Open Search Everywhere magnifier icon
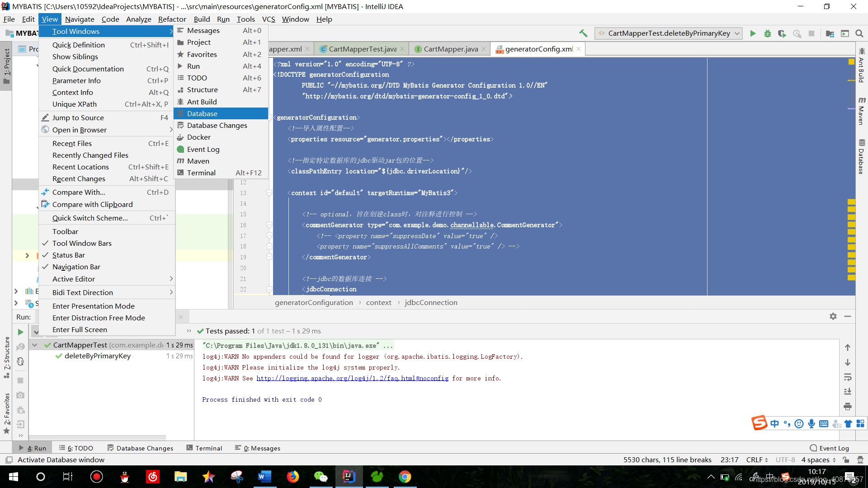The width and height of the screenshot is (868, 488). tap(859, 33)
